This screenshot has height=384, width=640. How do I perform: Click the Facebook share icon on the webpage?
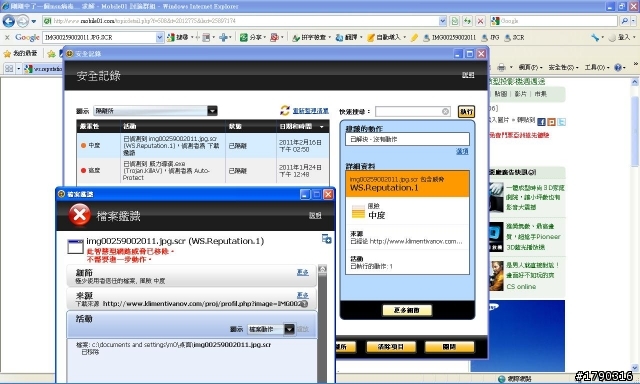[541, 122]
